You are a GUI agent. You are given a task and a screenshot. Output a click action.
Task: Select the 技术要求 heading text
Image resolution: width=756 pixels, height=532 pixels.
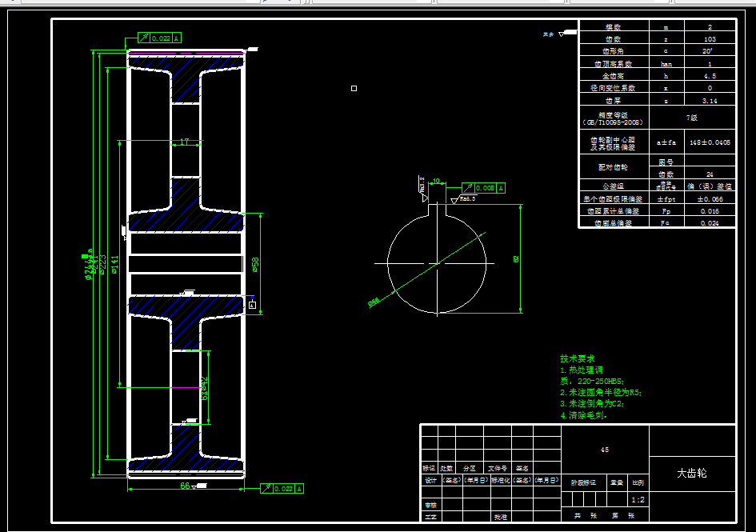pyautogui.click(x=578, y=359)
